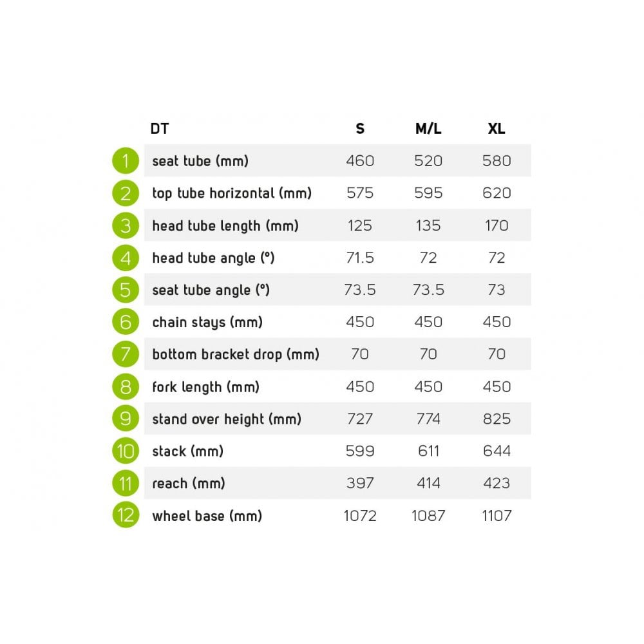The width and height of the screenshot is (644, 644).
Task: Select the stand over height value 825
Action: tap(497, 419)
